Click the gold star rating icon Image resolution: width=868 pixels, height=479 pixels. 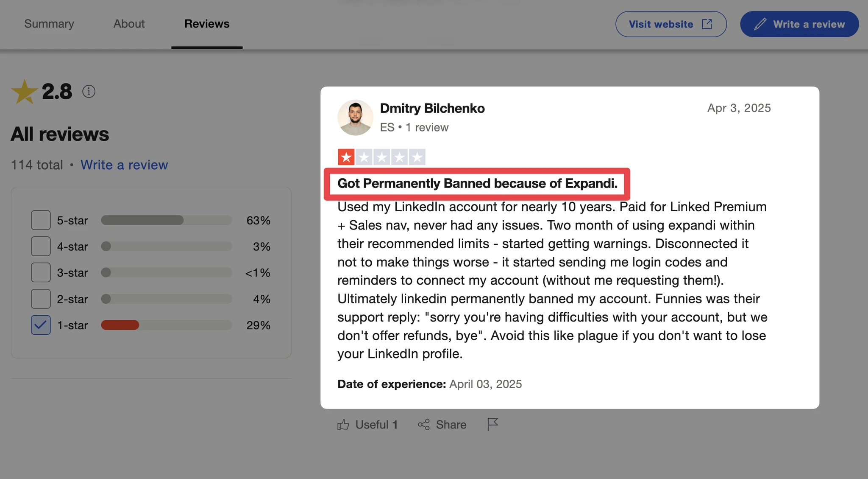[24, 92]
